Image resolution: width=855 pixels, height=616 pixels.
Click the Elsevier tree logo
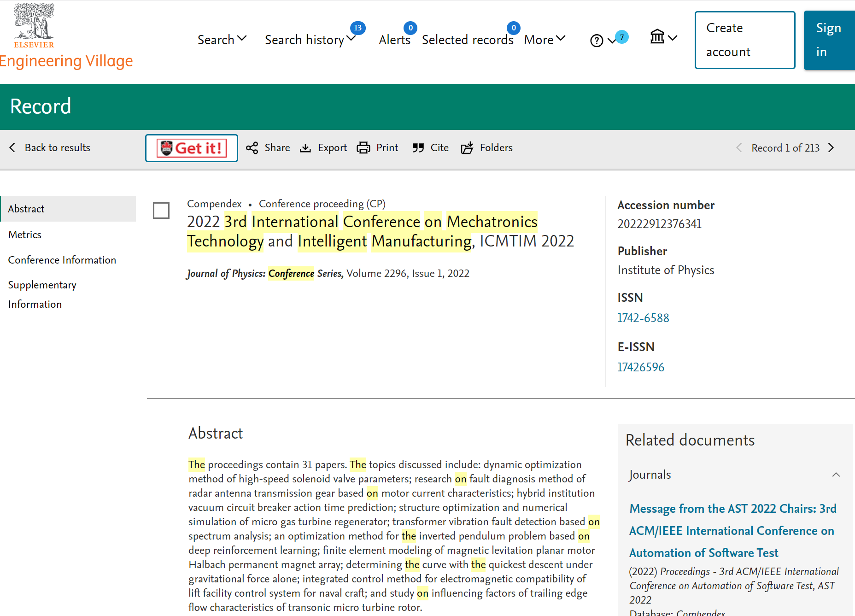34,25
